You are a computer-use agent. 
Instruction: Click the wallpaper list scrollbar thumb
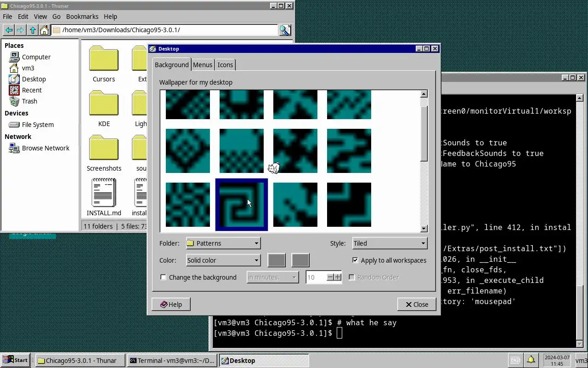[424, 133]
